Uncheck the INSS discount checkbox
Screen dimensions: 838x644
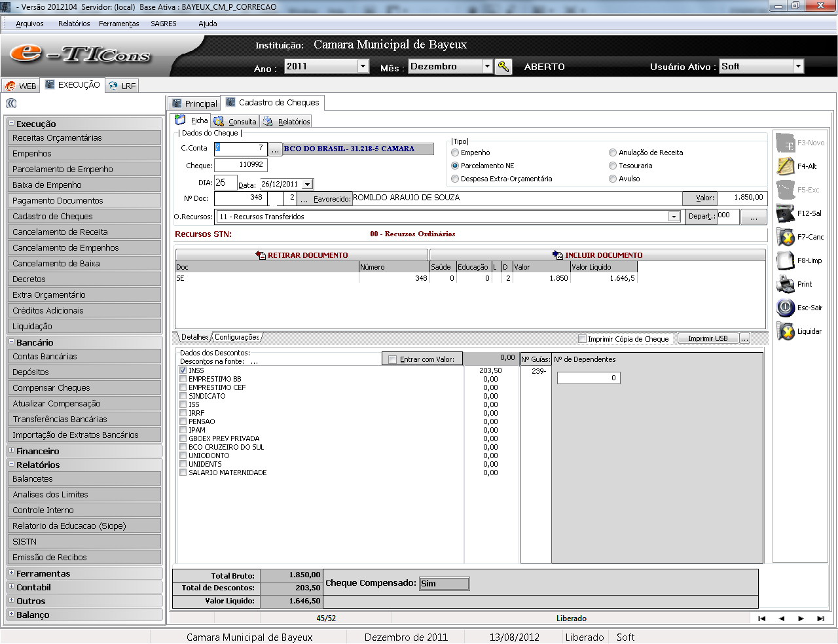[x=183, y=370]
